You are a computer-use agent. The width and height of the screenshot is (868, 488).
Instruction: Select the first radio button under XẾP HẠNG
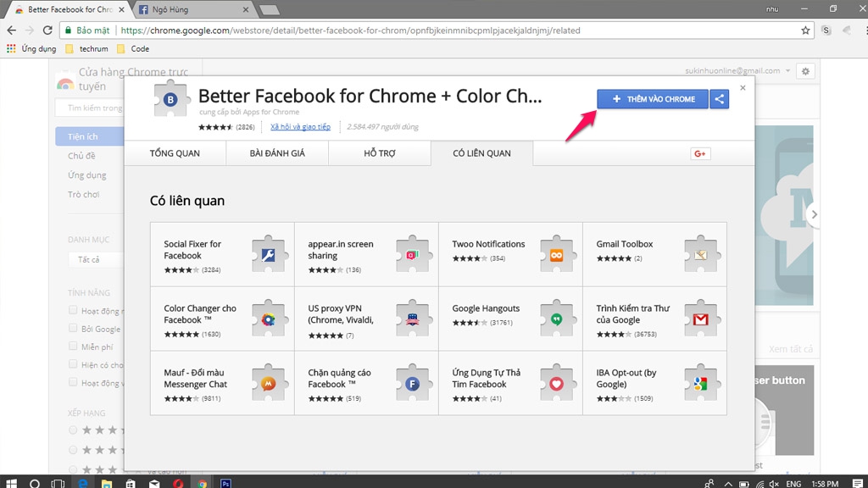click(x=73, y=430)
